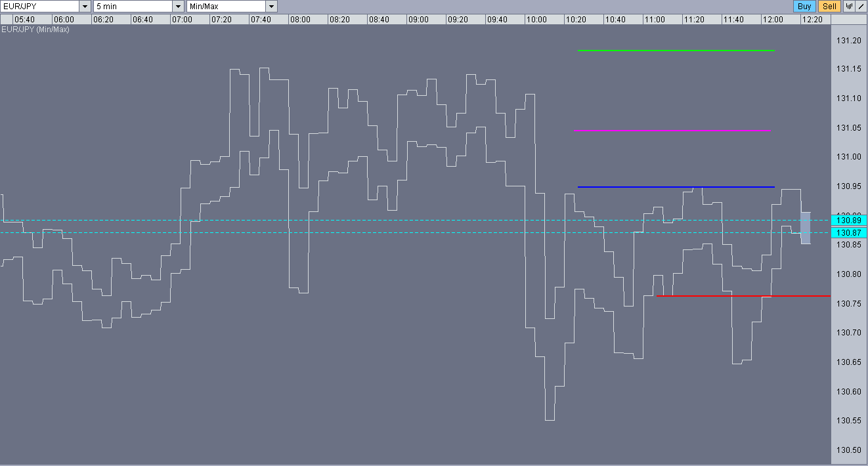Open the Min/Max chart style dropdown
Image resolution: width=868 pixels, height=466 pixels.
click(232, 7)
